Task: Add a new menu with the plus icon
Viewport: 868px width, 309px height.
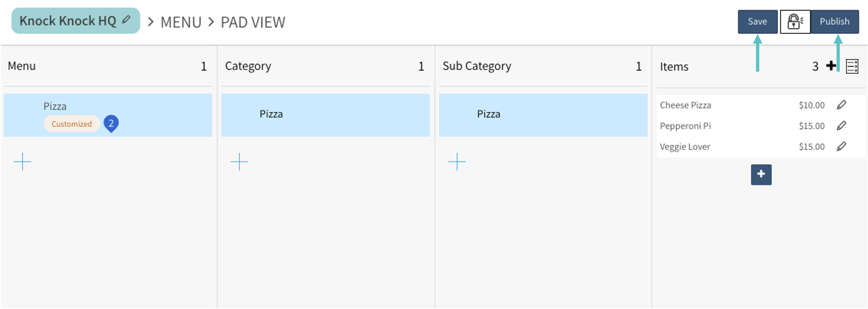Action: (23, 162)
